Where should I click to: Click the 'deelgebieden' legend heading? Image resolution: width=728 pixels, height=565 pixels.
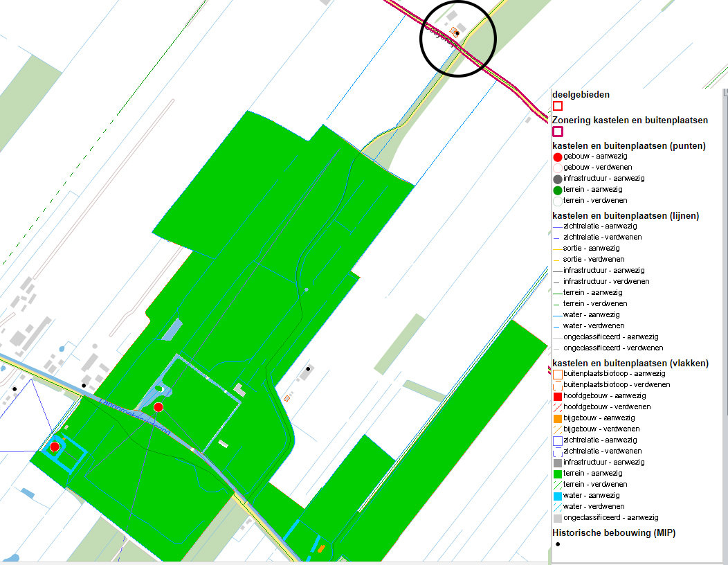pyautogui.click(x=581, y=94)
